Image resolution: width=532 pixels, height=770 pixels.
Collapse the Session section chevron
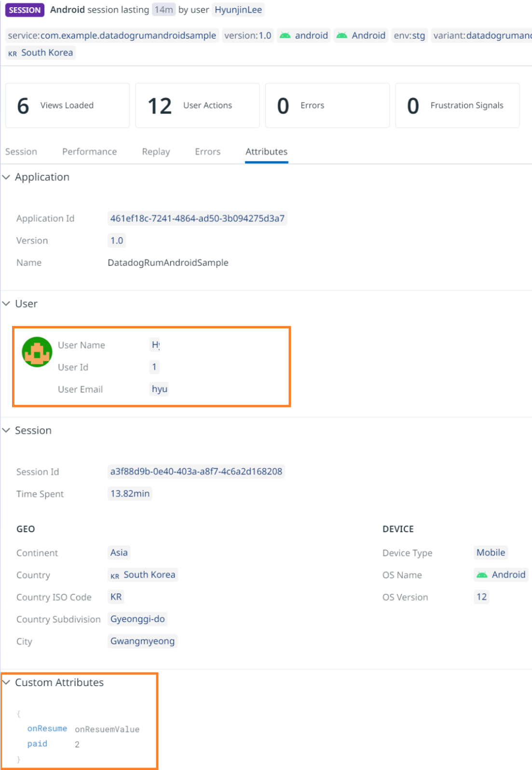(x=6, y=431)
